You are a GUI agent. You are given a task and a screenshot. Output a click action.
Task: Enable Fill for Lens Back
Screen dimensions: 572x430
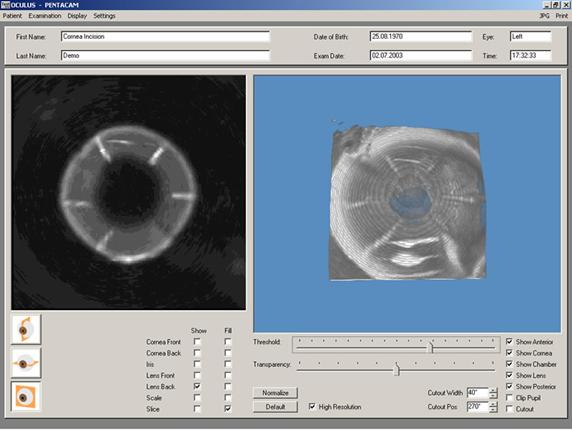(x=228, y=386)
